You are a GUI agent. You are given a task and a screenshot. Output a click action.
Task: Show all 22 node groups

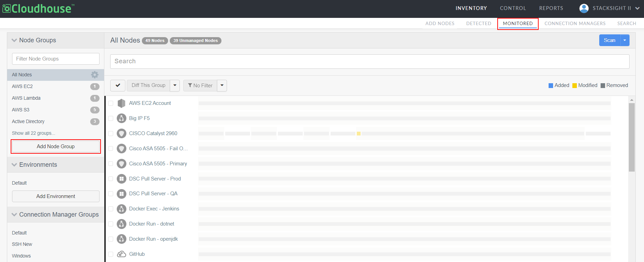point(33,133)
